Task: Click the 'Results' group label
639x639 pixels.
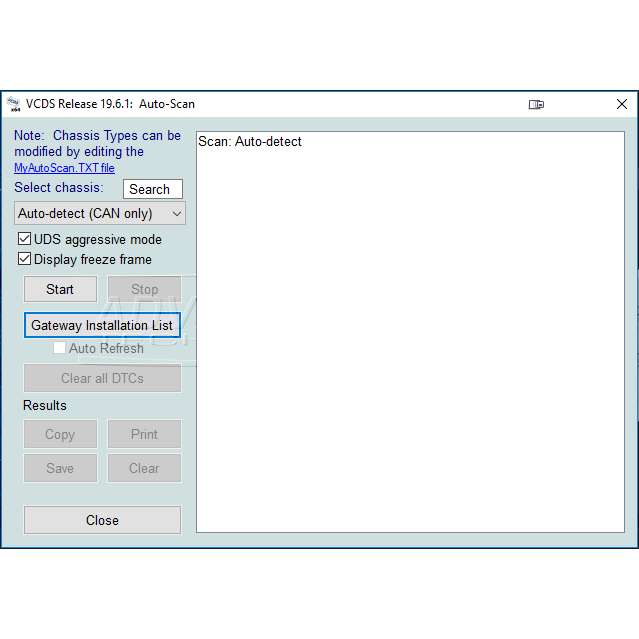Action: click(x=45, y=405)
